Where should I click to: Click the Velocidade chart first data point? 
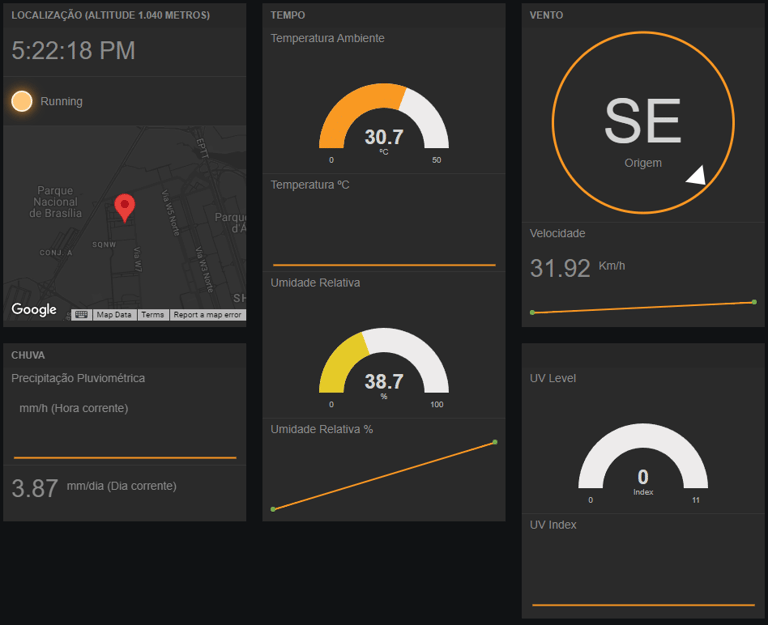pyautogui.click(x=532, y=312)
